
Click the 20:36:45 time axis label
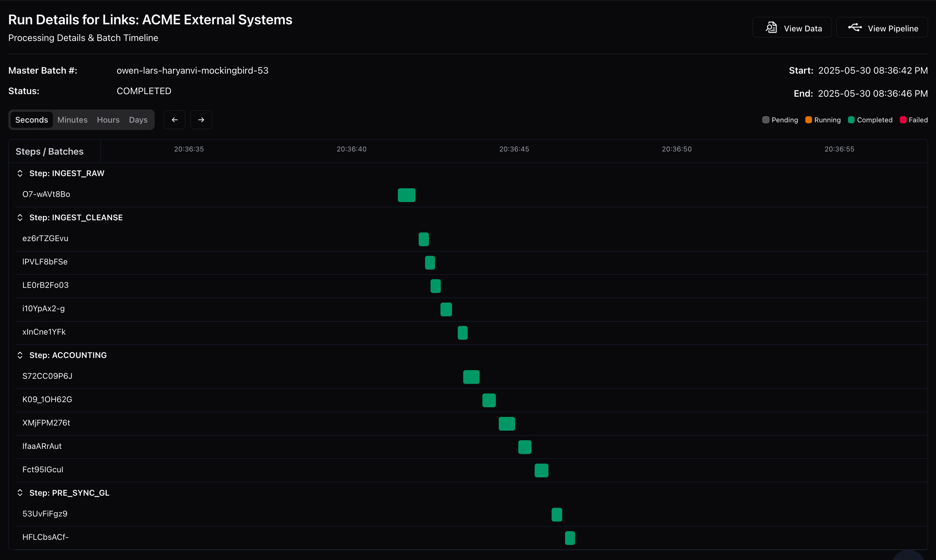pos(514,149)
